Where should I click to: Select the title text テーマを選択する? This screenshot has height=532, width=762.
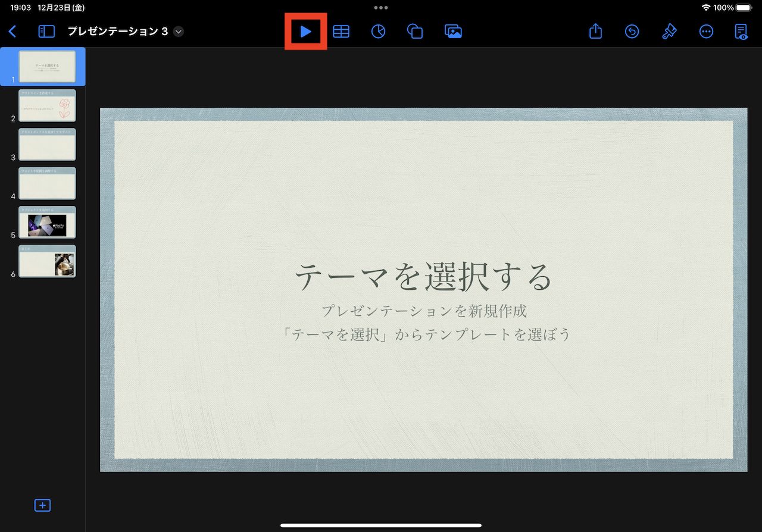point(423,277)
